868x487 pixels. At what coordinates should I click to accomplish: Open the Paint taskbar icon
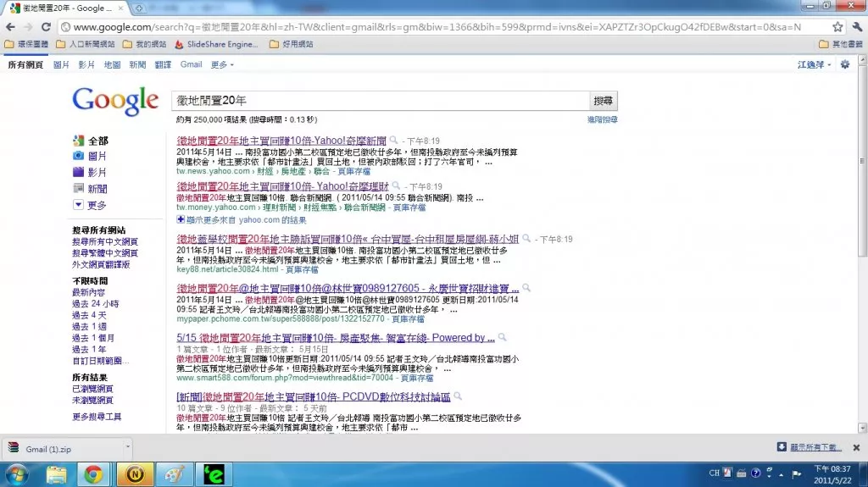pyautogui.click(x=175, y=475)
